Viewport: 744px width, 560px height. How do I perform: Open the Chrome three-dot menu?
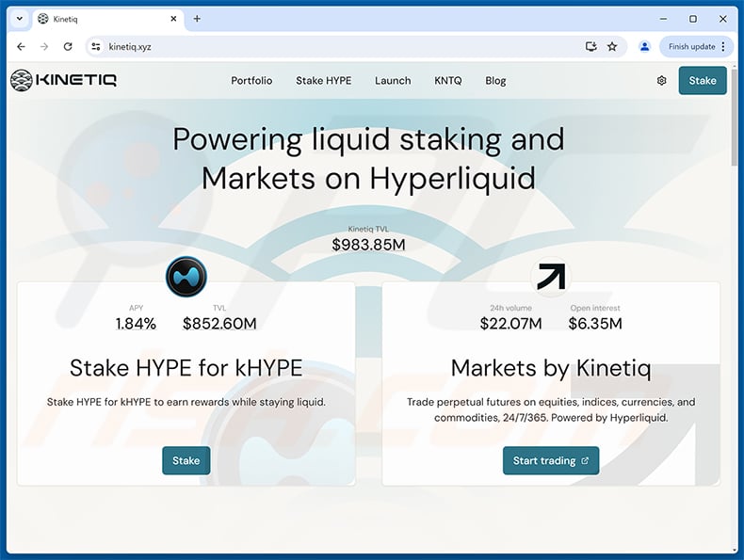(723, 46)
